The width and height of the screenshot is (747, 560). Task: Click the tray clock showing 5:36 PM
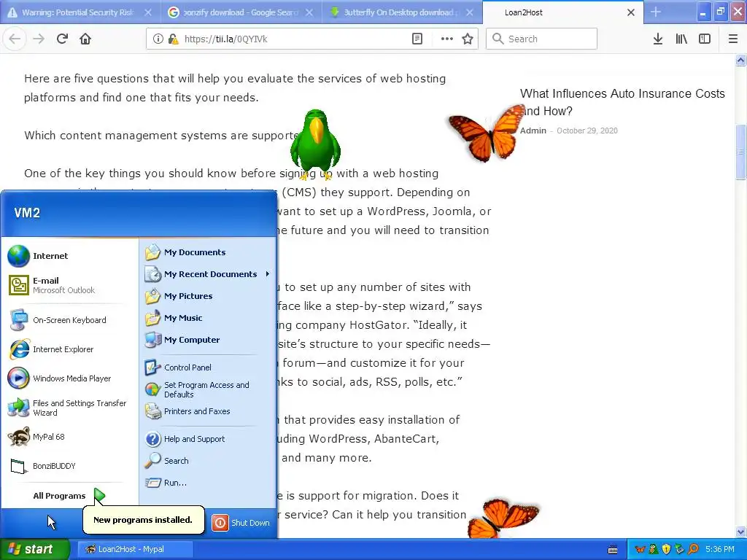(720, 550)
